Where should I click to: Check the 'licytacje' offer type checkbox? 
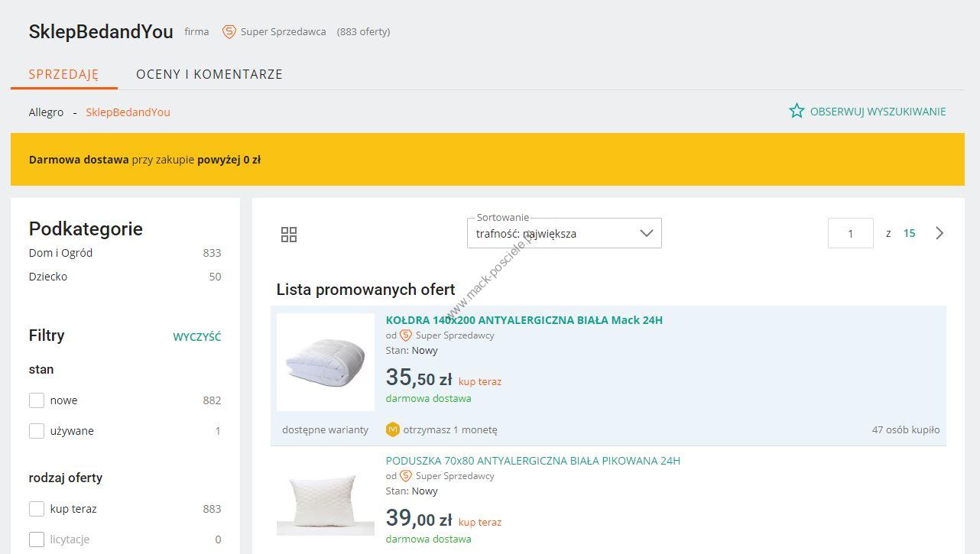[x=37, y=539]
